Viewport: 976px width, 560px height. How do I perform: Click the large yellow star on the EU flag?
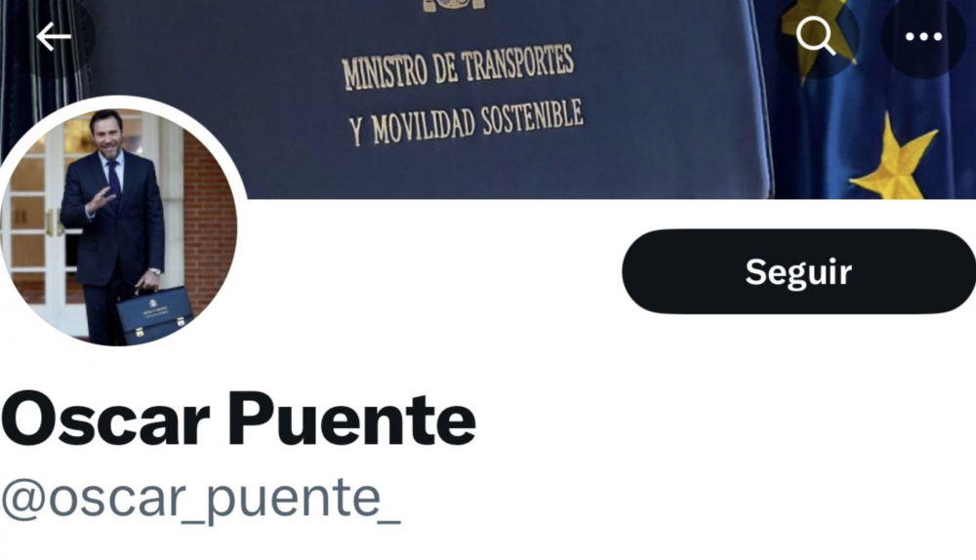click(x=896, y=161)
